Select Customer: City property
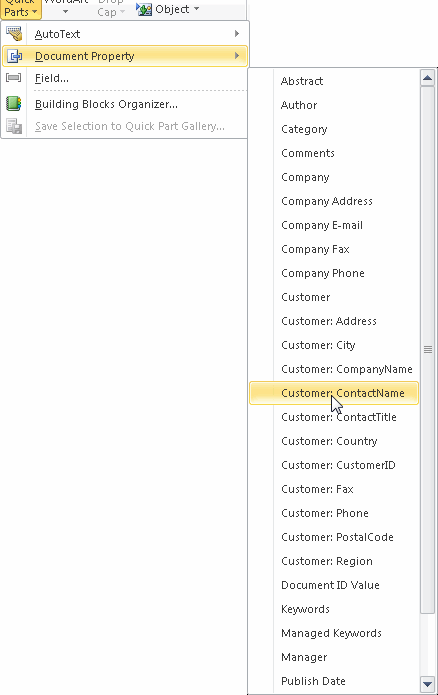The height and width of the screenshot is (695, 438). click(334, 345)
